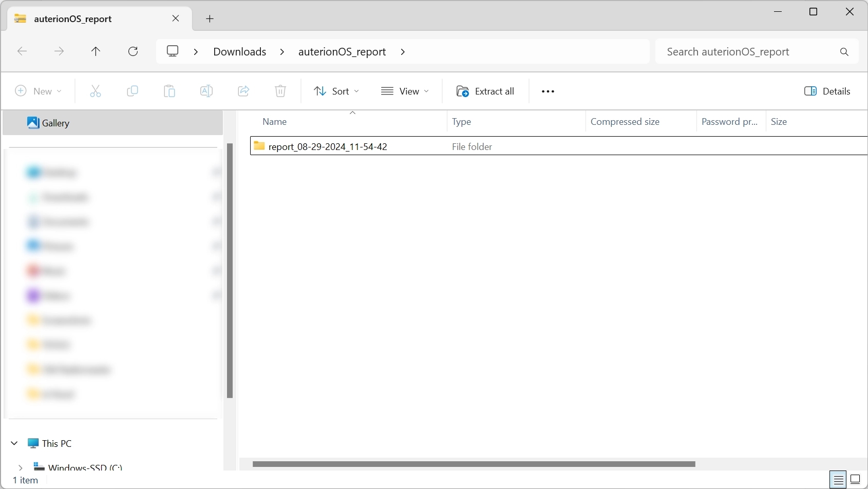Click the Share icon in toolbar
The width and height of the screenshot is (868, 489).
click(243, 91)
